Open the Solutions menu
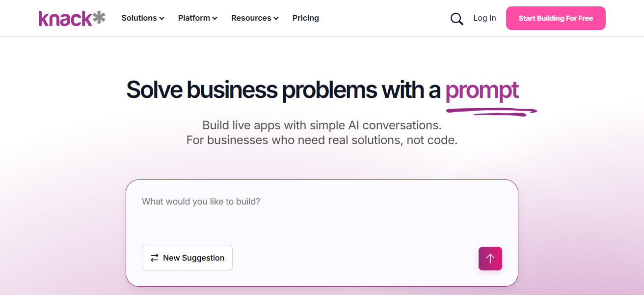 point(139,18)
